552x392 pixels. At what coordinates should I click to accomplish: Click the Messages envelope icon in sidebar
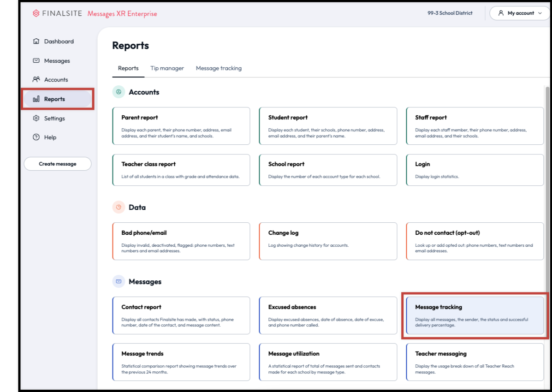click(x=36, y=61)
